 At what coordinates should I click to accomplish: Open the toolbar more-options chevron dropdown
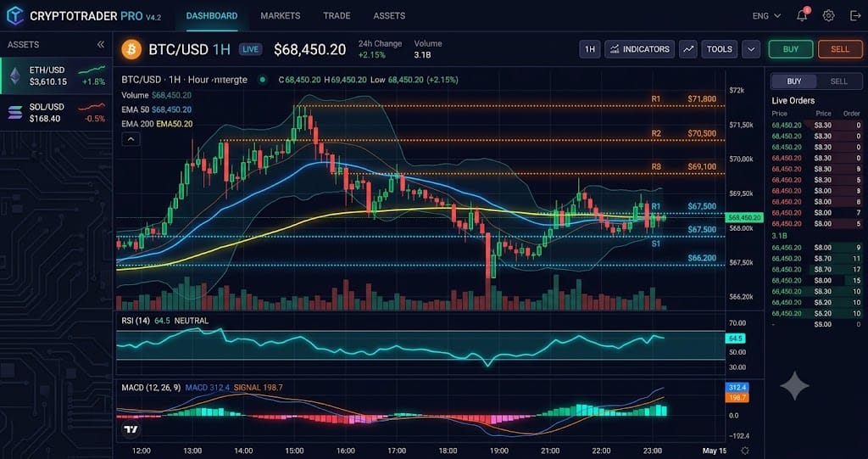click(x=751, y=49)
